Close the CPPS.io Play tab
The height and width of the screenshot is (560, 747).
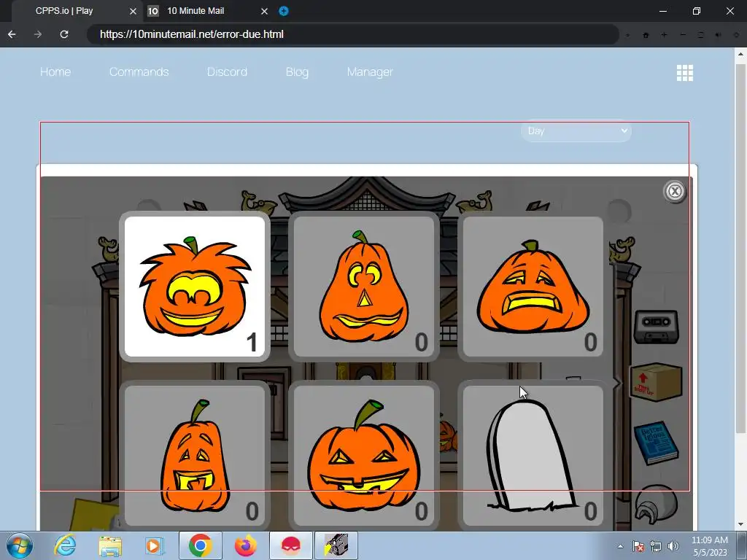tap(133, 11)
